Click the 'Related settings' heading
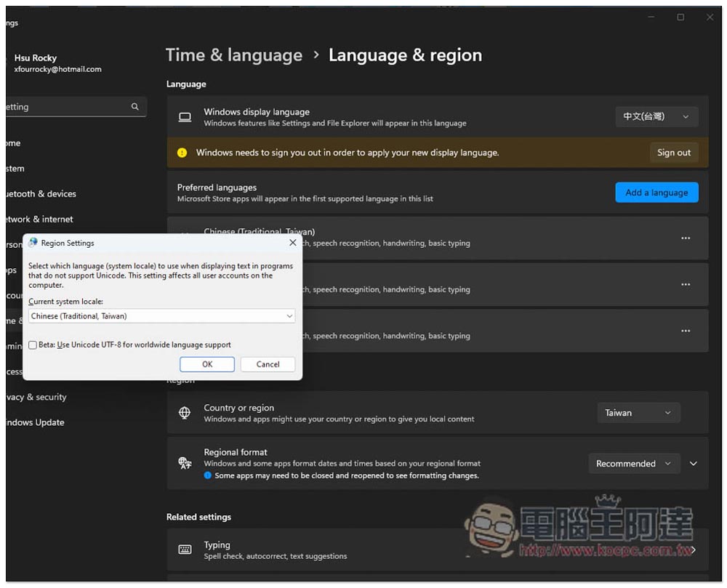This screenshot has width=727, height=588. [198, 517]
